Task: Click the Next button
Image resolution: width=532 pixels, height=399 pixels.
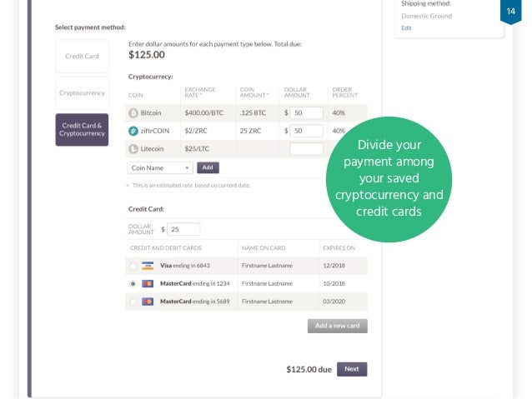Action: click(352, 369)
